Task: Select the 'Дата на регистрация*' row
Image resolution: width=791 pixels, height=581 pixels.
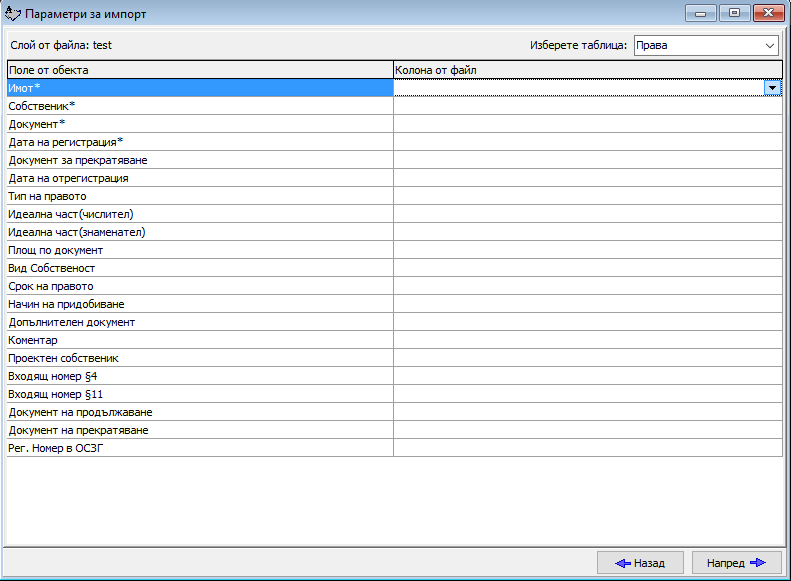Action: (x=200, y=142)
